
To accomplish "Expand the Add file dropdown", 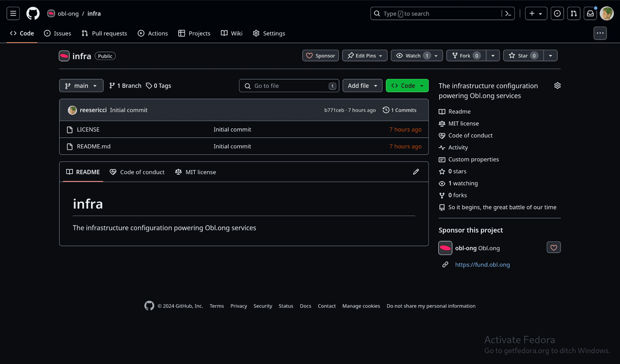I will [x=362, y=86].
